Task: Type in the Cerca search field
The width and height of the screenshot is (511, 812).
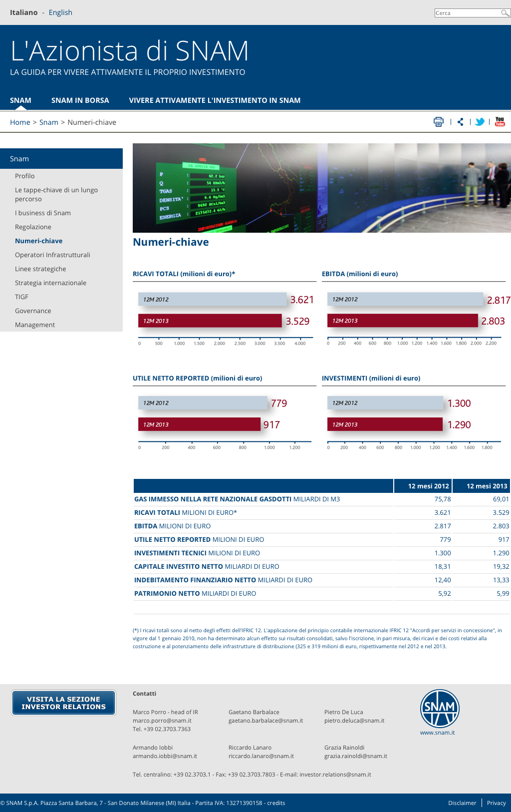Action: (467, 13)
